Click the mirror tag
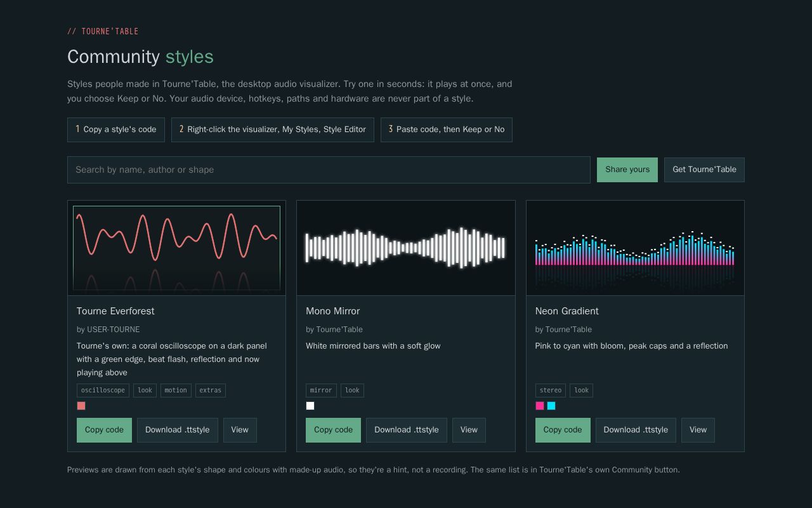The width and height of the screenshot is (812, 508). coord(321,391)
